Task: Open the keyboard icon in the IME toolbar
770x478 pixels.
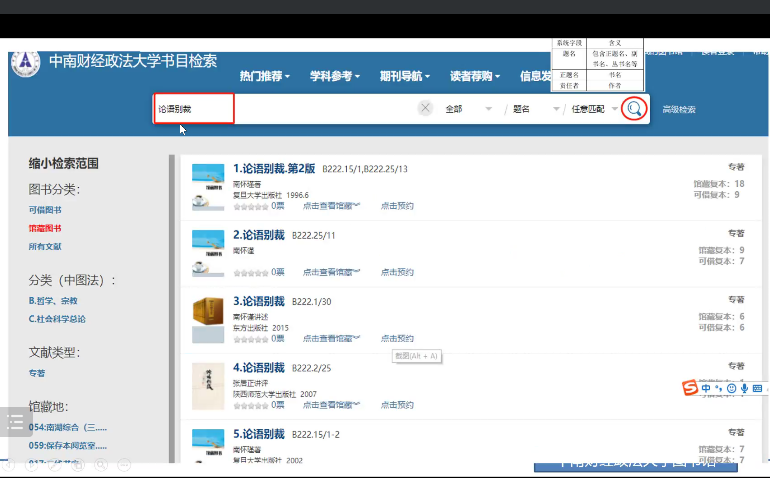Action: (757, 388)
